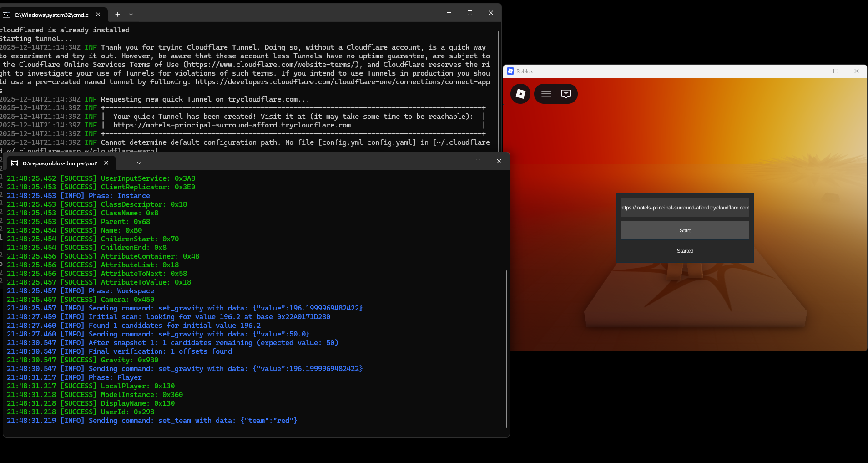Maximize the Roblox window
Viewport: 868px width, 463px height.
coord(836,71)
